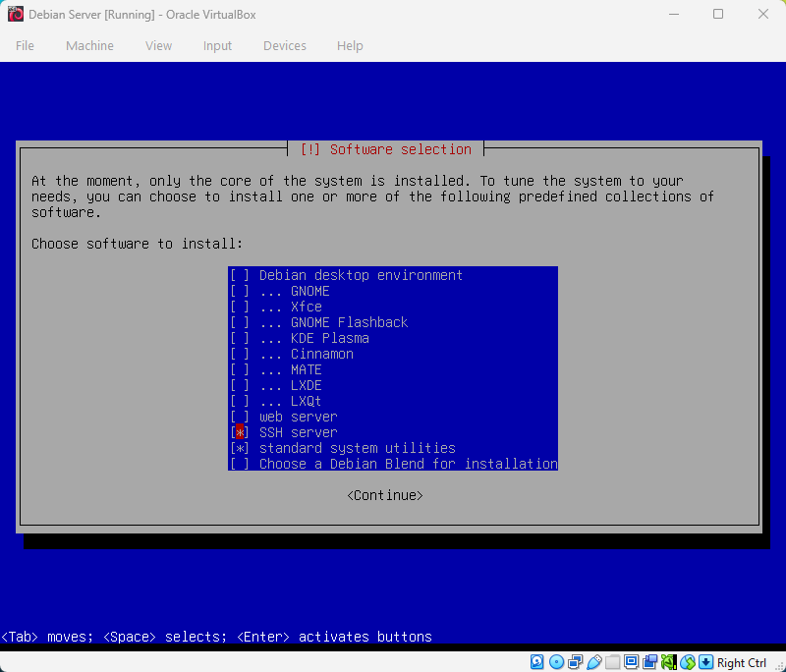Click the hard disk activity icon
Image resolution: width=786 pixels, height=672 pixels.
click(535, 661)
